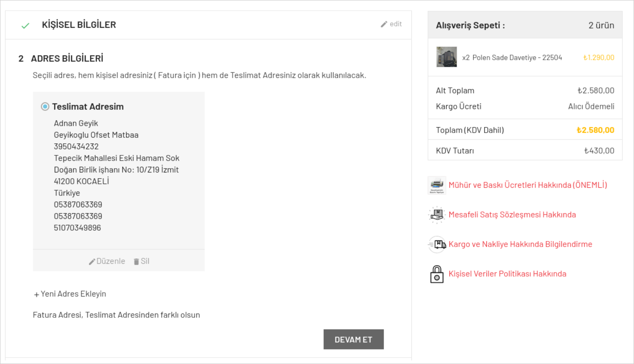Image resolution: width=634 pixels, height=364 pixels.
Task: Click the delivery truck icon for Kargo
Action: tap(437, 244)
